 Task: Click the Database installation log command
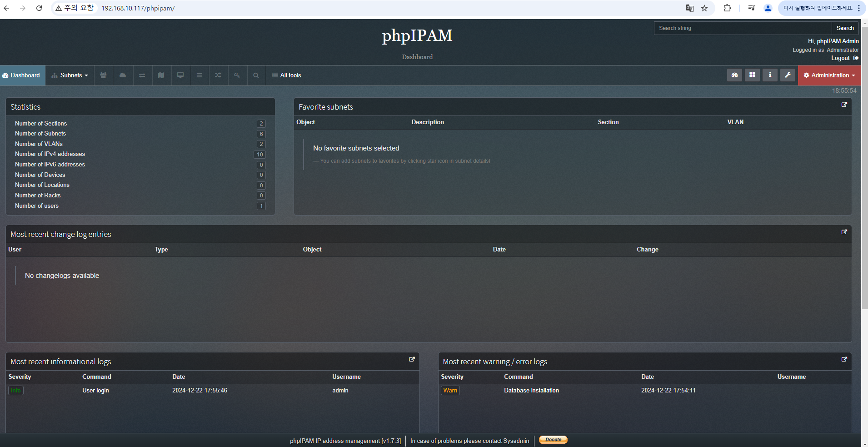click(x=531, y=391)
